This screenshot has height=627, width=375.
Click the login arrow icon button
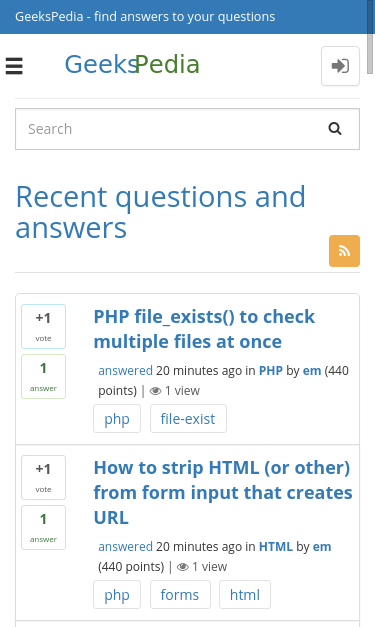click(340, 66)
